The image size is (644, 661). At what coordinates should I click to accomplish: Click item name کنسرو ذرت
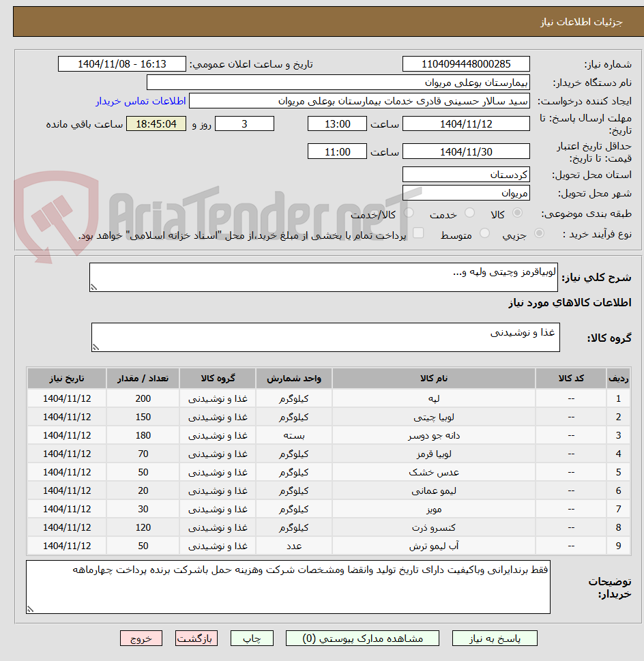point(434,527)
